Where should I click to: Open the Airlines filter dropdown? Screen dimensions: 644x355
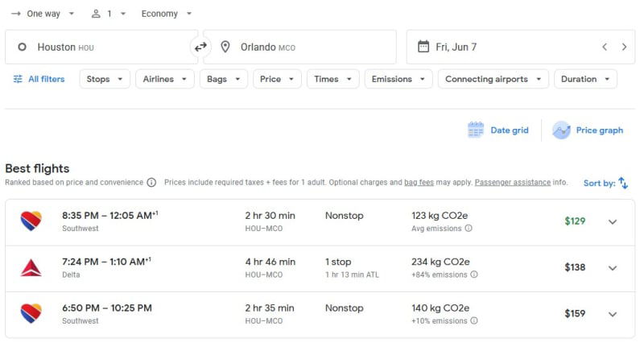(x=165, y=79)
